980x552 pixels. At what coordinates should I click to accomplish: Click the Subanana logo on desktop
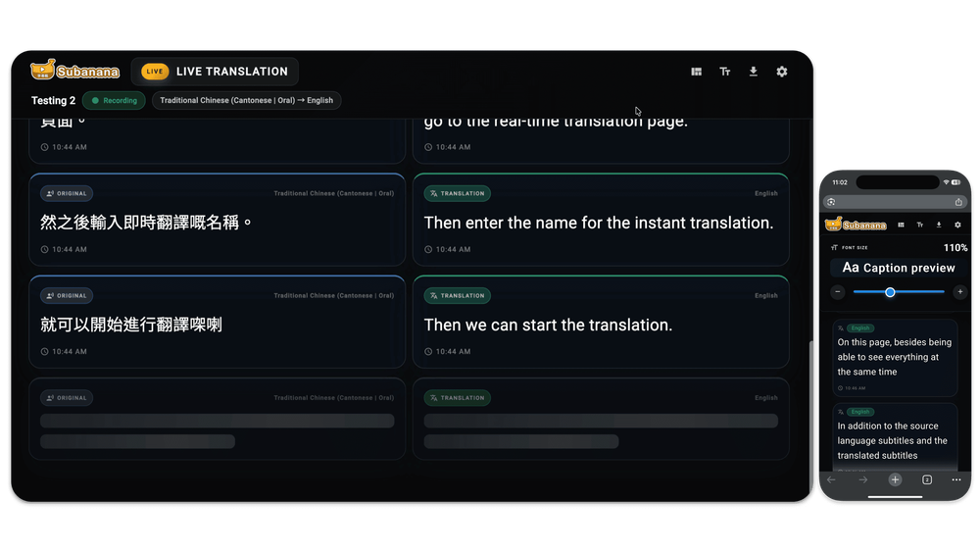pyautogui.click(x=75, y=71)
